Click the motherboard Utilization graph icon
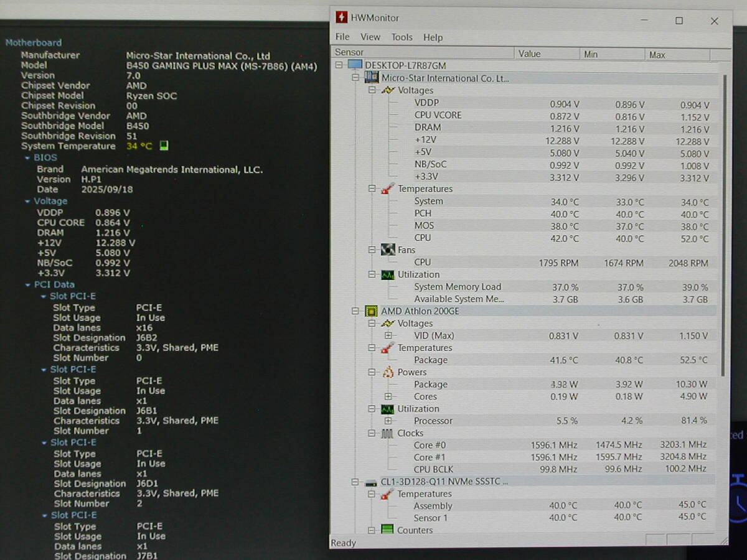This screenshot has width=747, height=560. click(388, 274)
